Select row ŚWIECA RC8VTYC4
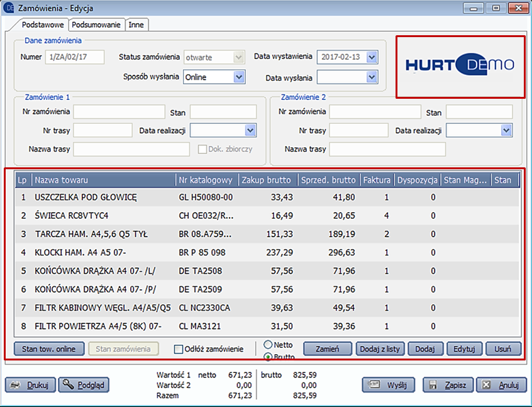Viewport: 532px width, 407px height. click(x=267, y=216)
